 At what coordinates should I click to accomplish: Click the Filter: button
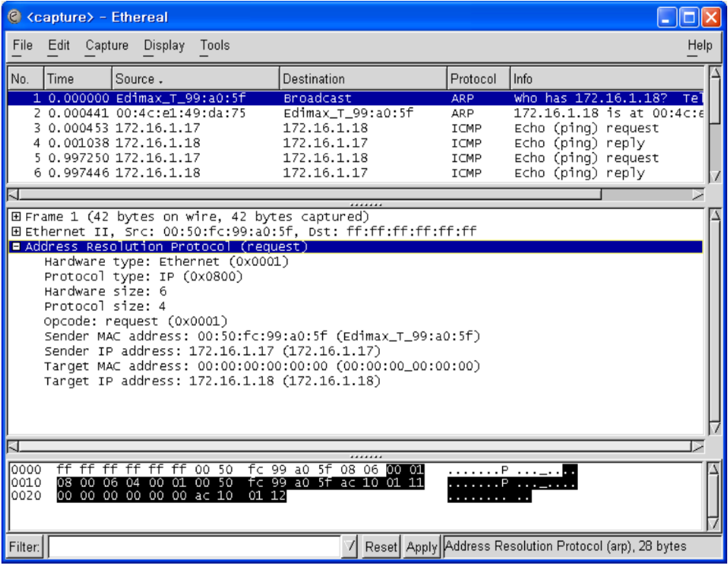[x=24, y=546]
